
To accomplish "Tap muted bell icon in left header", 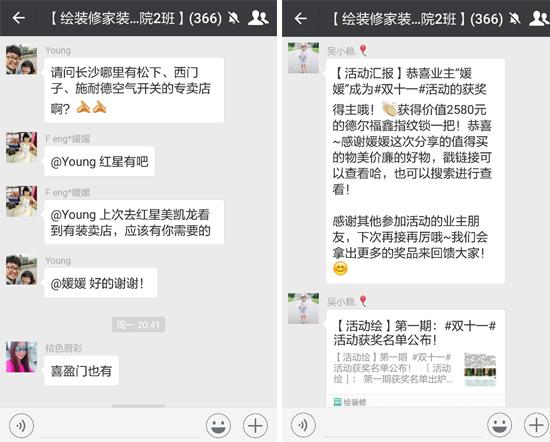I will click(234, 18).
